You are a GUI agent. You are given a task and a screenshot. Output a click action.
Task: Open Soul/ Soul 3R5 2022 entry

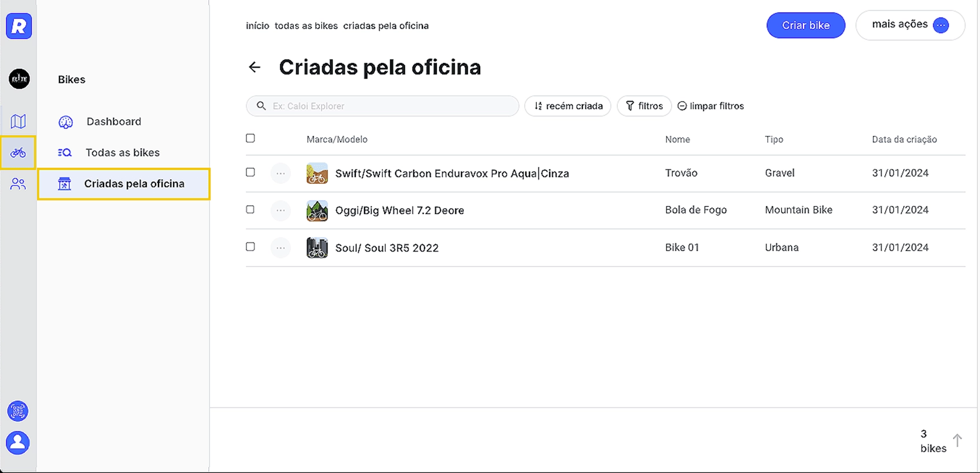tap(387, 248)
